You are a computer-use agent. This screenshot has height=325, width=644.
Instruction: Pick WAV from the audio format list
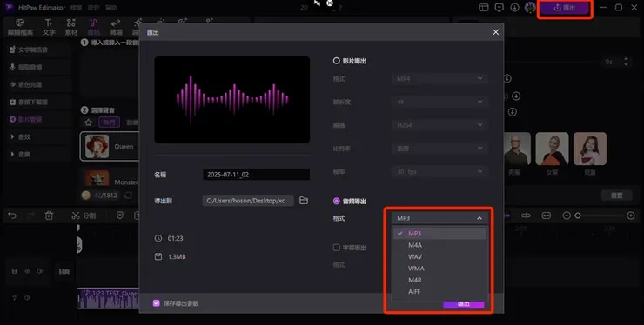tap(439, 256)
